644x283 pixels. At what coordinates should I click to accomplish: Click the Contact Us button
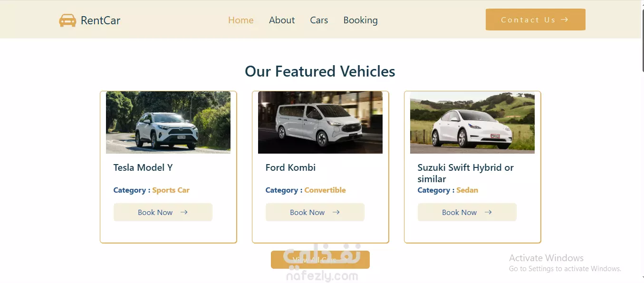pos(536,20)
